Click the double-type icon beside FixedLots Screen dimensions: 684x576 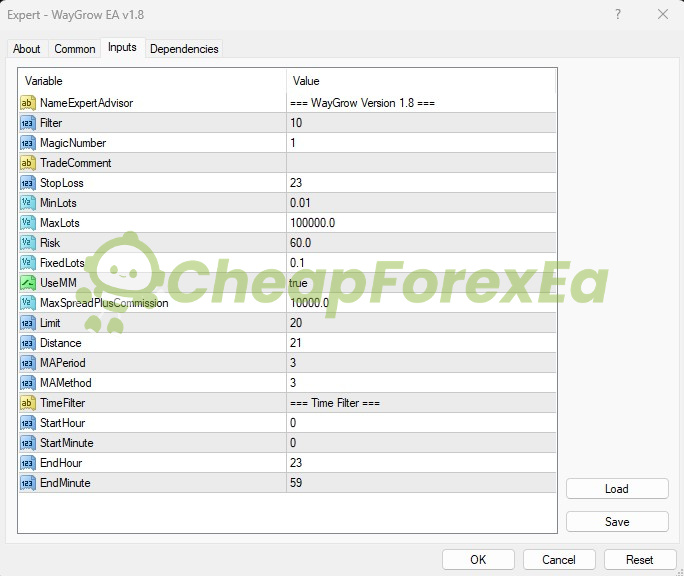point(27,263)
